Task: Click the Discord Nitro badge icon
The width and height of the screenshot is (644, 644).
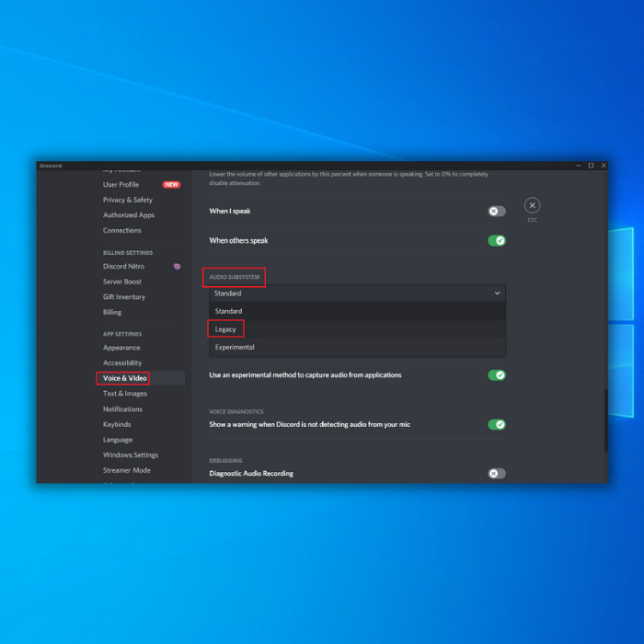Action: pos(177,267)
